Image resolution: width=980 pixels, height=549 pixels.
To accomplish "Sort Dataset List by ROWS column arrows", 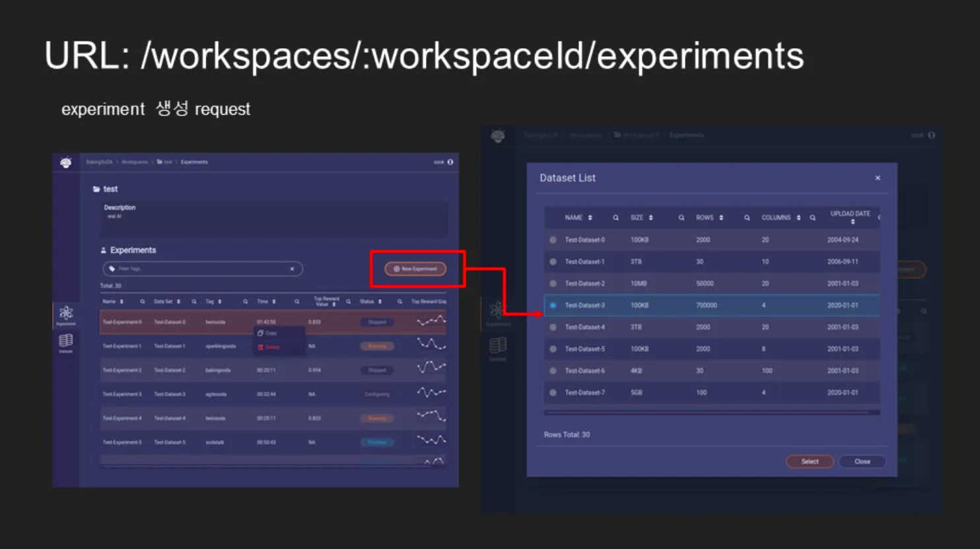I will pos(721,218).
